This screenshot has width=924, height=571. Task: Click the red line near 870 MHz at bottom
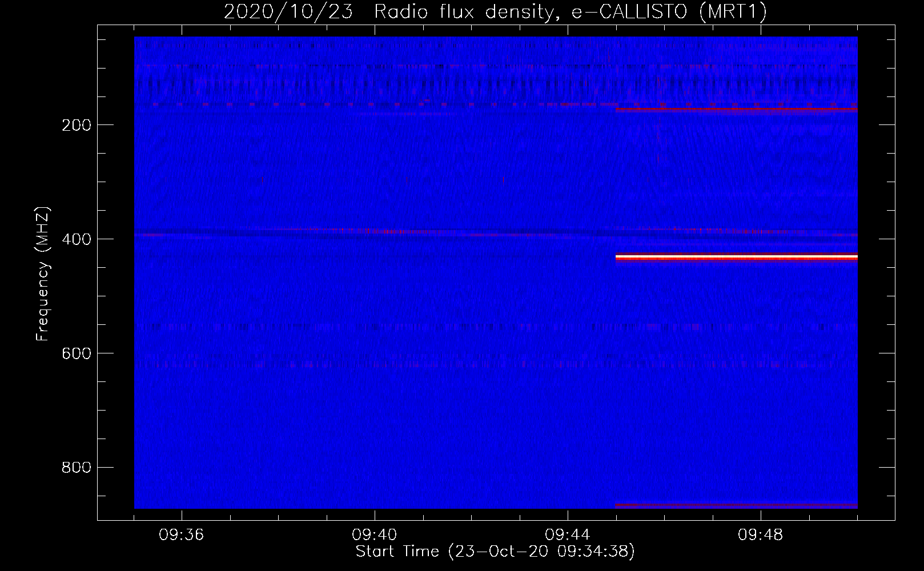[x=737, y=505]
